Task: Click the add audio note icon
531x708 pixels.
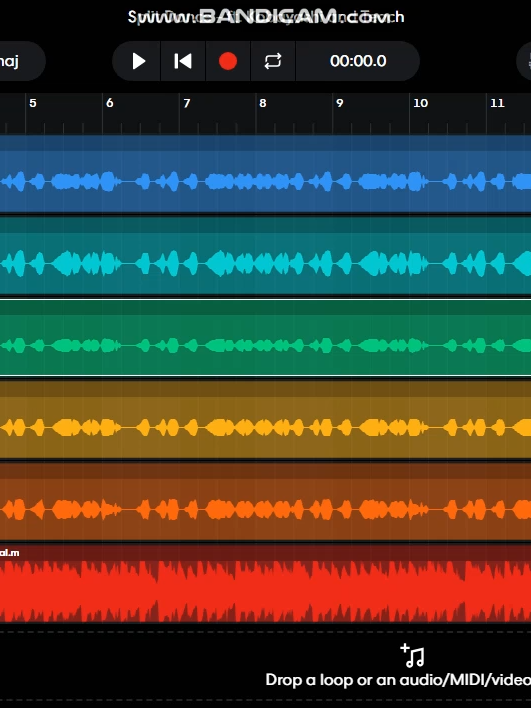Action: (x=412, y=656)
